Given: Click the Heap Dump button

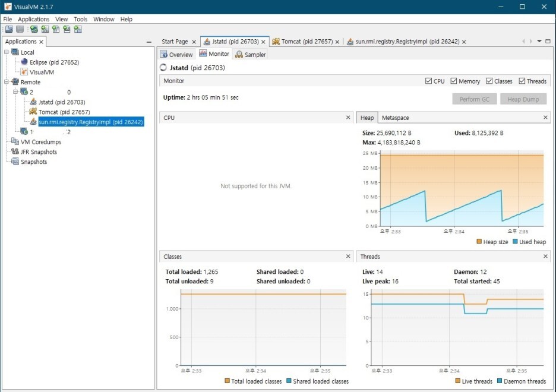Looking at the screenshot, I should coord(523,99).
